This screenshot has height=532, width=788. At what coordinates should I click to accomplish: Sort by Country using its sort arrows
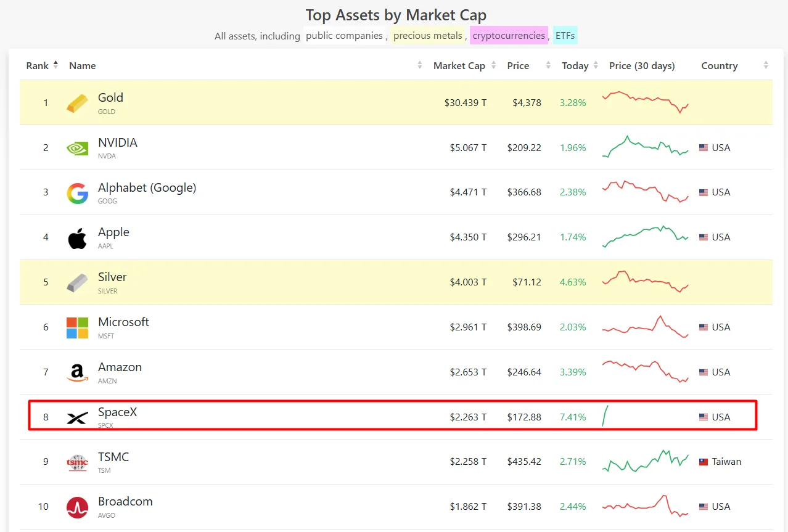point(766,65)
